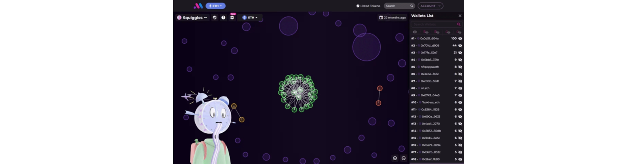
Task: Open the help question mark icon
Action: [x=223, y=18]
